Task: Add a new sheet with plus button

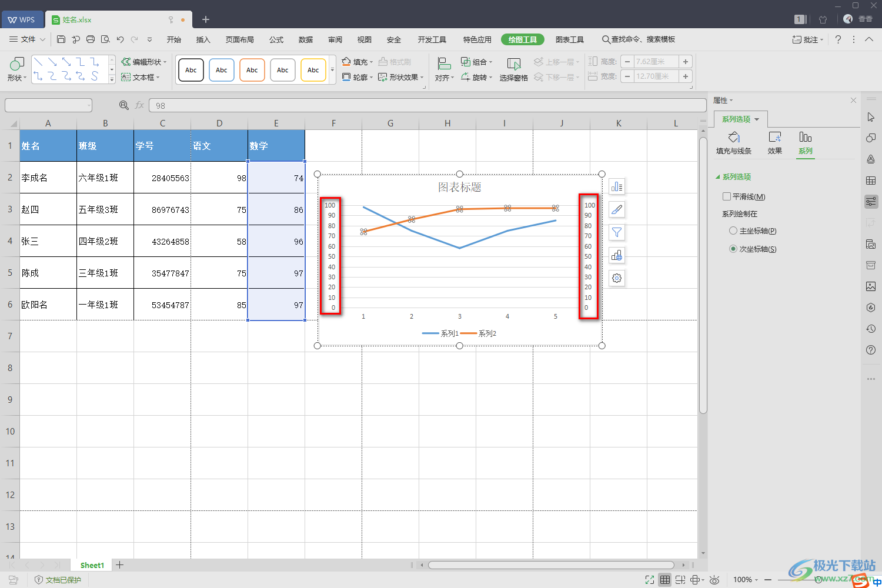Action: [119, 565]
